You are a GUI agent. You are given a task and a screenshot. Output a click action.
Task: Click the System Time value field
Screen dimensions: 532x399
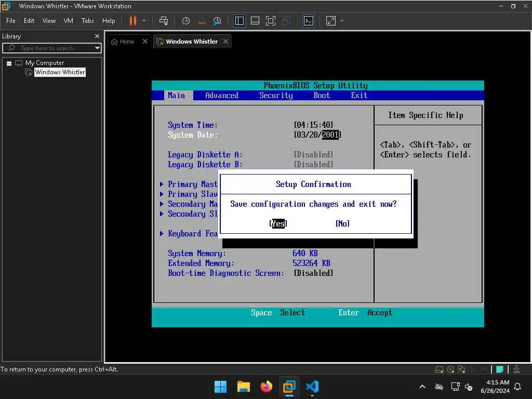[313, 125]
